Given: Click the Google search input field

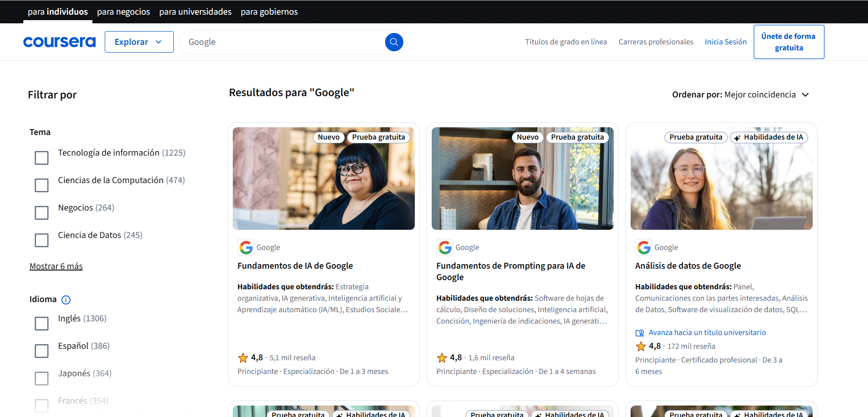Looking at the screenshot, I should click(x=284, y=42).
